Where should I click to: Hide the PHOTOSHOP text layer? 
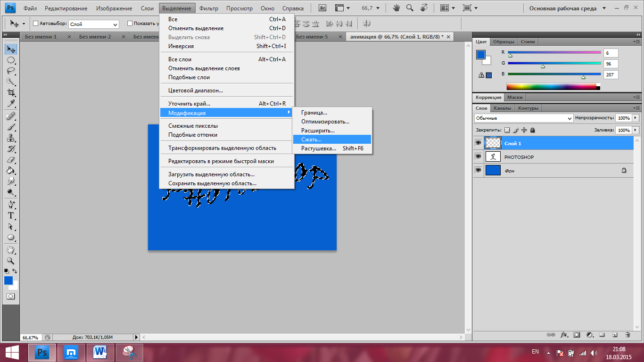click(479, 156)
